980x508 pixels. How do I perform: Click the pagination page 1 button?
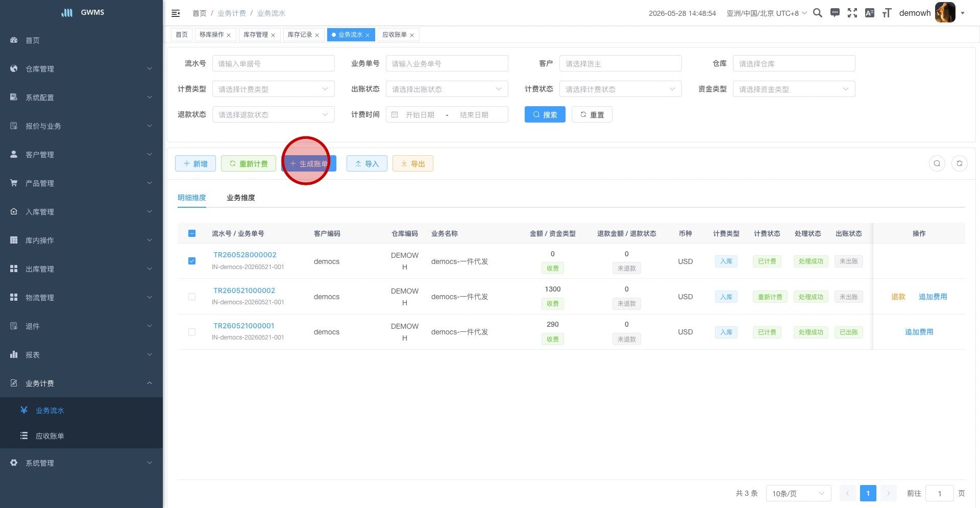[868, 493]
